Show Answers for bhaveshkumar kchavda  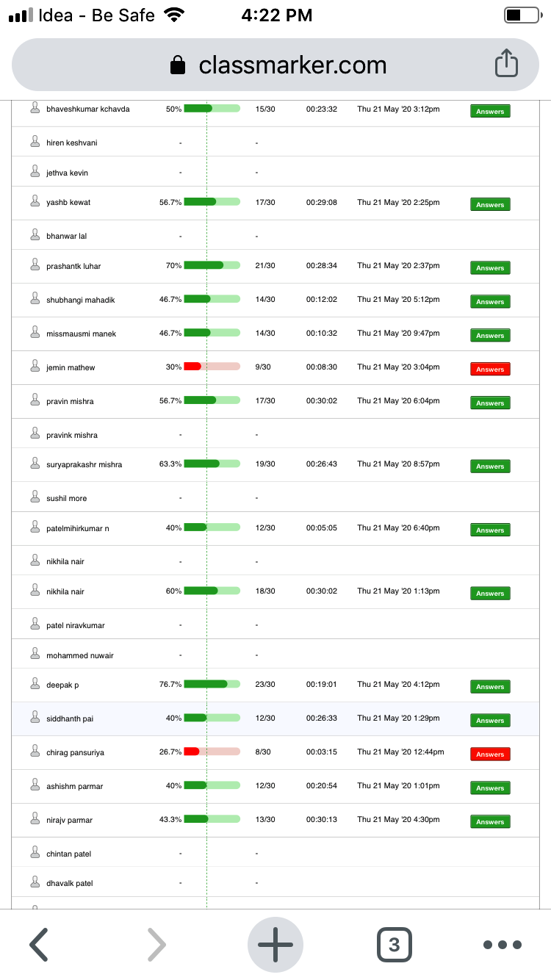[x=490, y=112]
